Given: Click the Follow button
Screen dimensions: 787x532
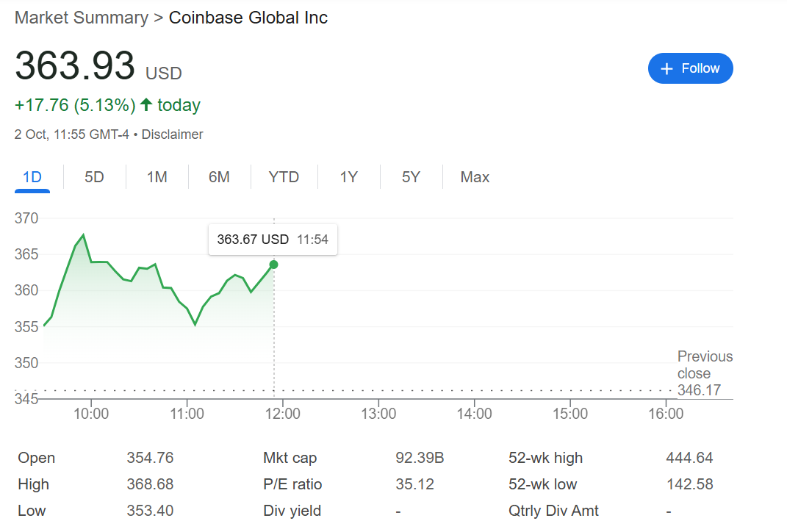Looking at the screenshot, I should 690,68.
